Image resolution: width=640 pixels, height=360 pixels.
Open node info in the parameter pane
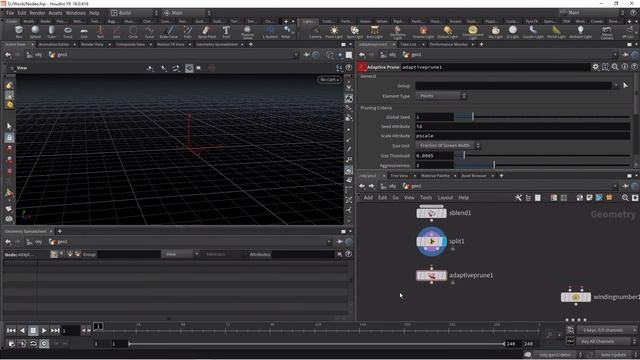click(624, 67)
